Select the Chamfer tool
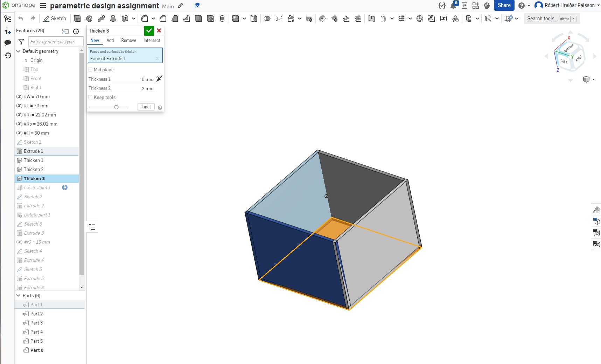The height and width of the screenshot is (364, 601). [x=163, y=19]
